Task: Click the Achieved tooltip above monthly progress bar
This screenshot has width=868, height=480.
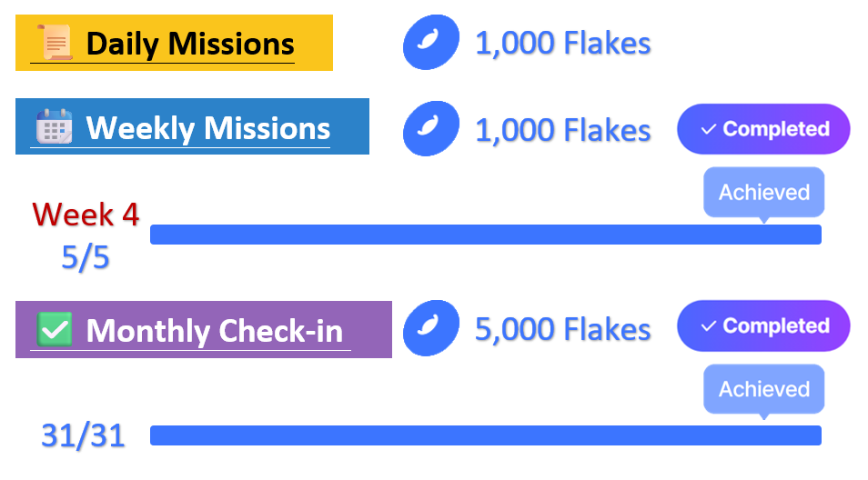Action: click(x=763, y=390)
